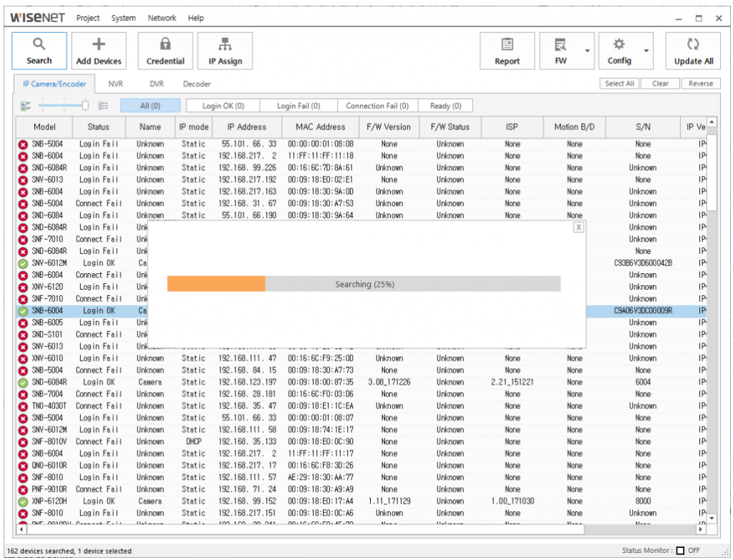
Task: Click the Search magnifier tool
Action: pyautogui.click(x=39, y=50)
